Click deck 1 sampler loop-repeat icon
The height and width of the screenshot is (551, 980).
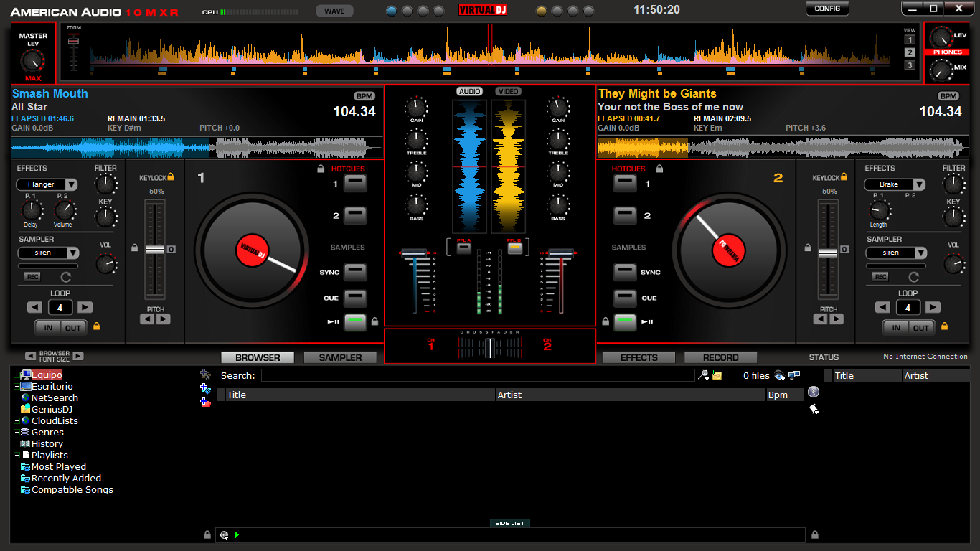[66, 276]
